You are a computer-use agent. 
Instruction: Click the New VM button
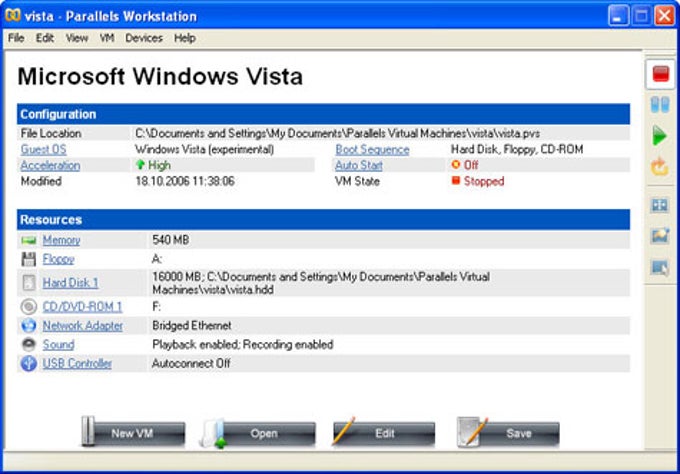(x=134, y=433)
